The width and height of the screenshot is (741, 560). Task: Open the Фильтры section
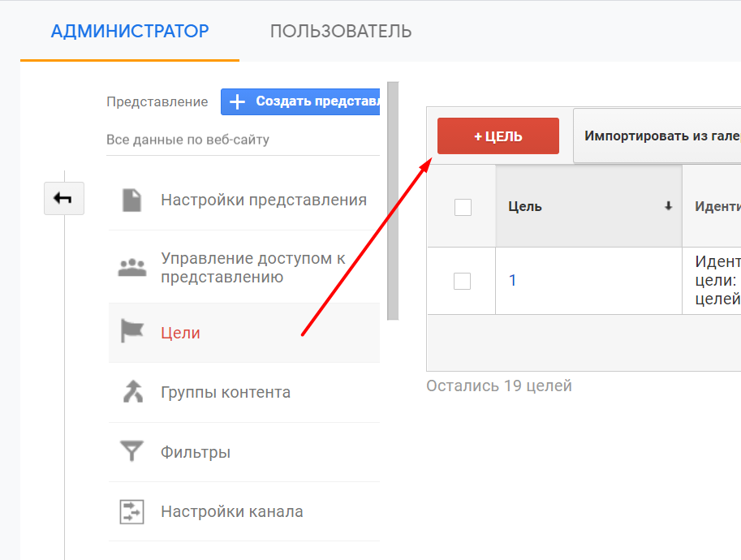tap(195, 452)
